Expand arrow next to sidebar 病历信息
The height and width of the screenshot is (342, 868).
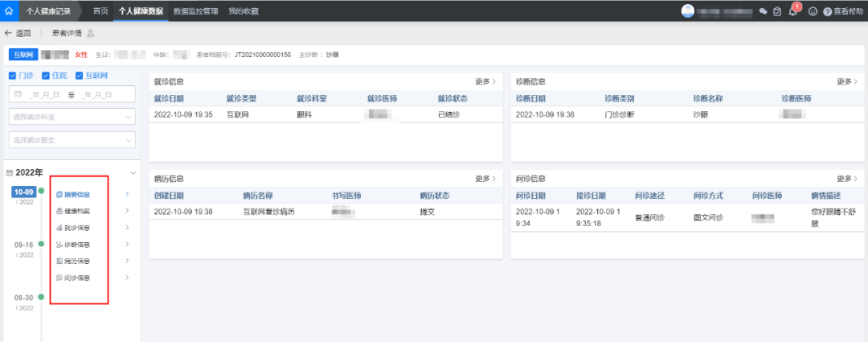[127, 261]
